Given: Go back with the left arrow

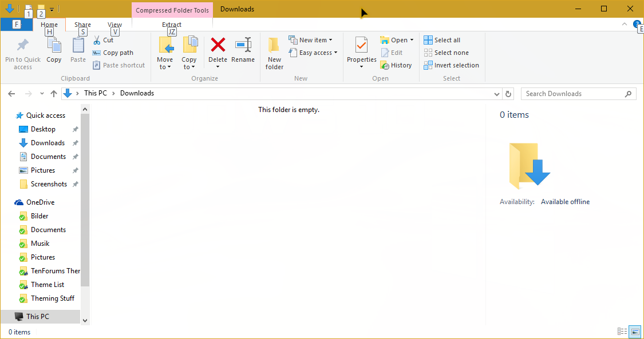Looking at the screenshot, I should (x=12, y=93).
